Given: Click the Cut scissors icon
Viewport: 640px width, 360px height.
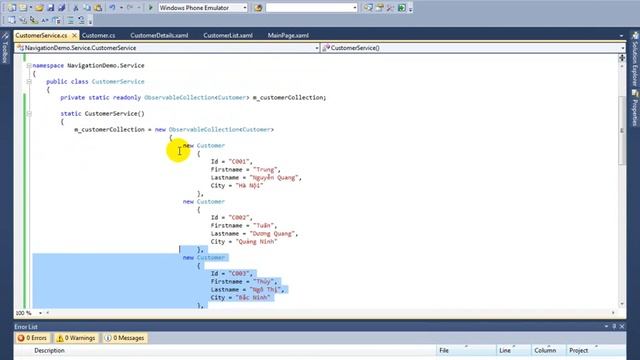Looking at the screenshot, I should click(76, 8).
